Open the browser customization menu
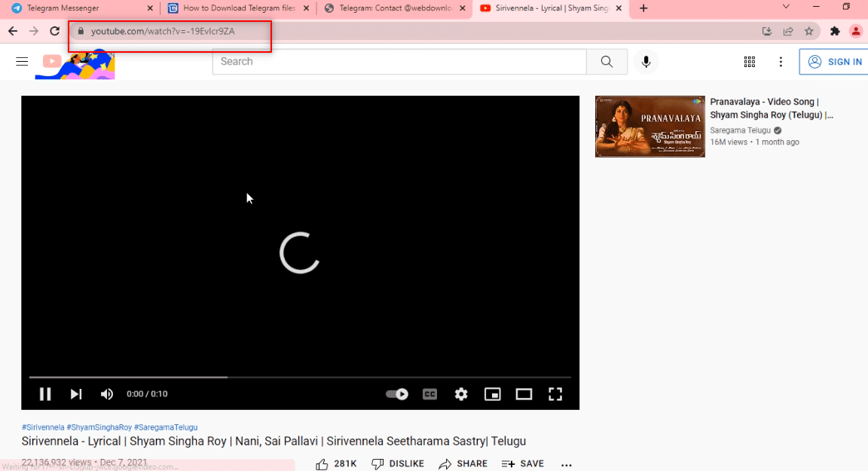Viewport: 868px width, 471px height. coord(781,62)
